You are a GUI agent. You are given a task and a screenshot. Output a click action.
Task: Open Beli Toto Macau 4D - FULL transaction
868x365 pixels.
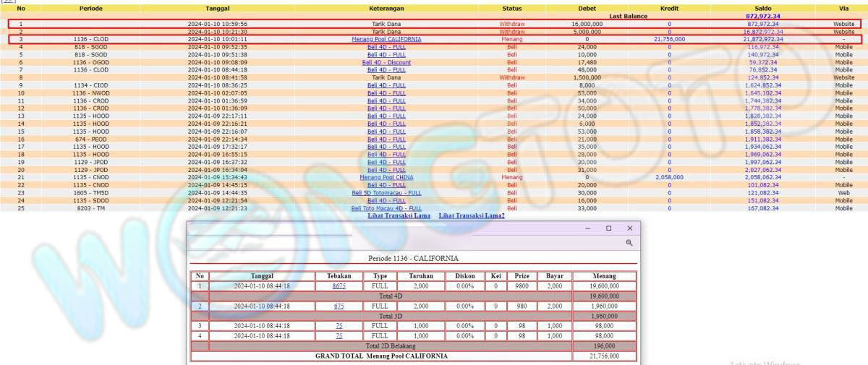coord(386,208)
